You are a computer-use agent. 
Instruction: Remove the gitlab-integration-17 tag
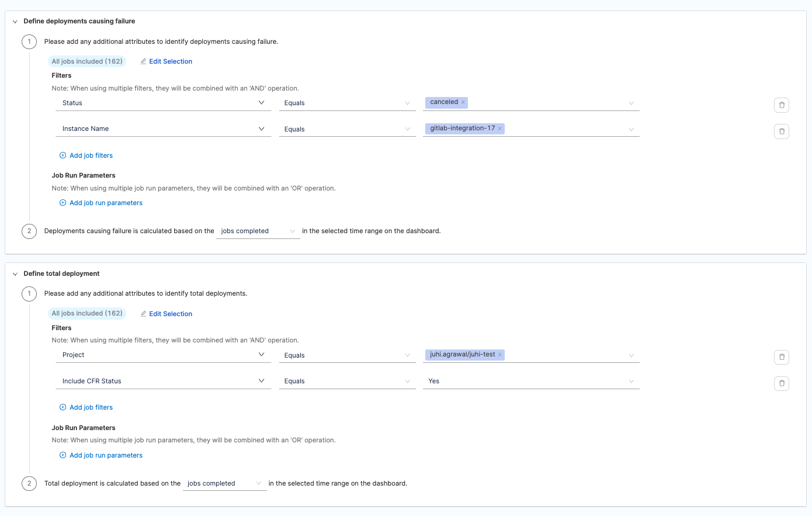(500, 129)
